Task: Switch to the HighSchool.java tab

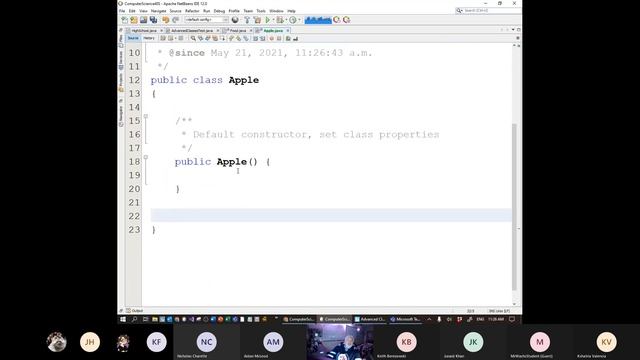Action: pos(144,31)
